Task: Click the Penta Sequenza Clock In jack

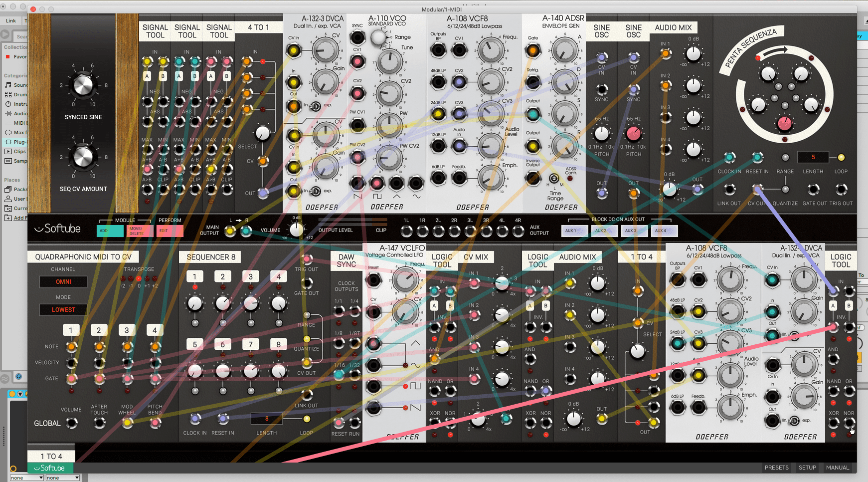Action: click(729, 158)
